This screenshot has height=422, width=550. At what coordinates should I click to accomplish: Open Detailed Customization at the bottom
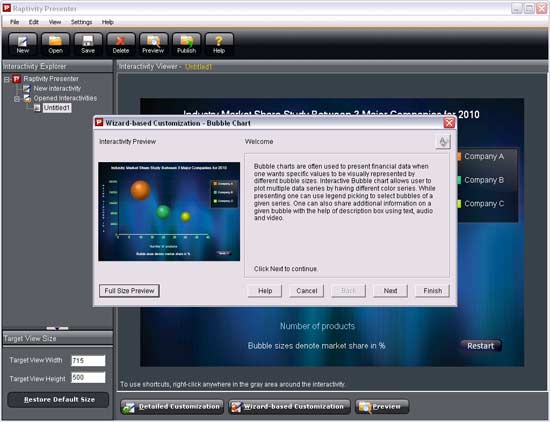(x=172, y=407)
